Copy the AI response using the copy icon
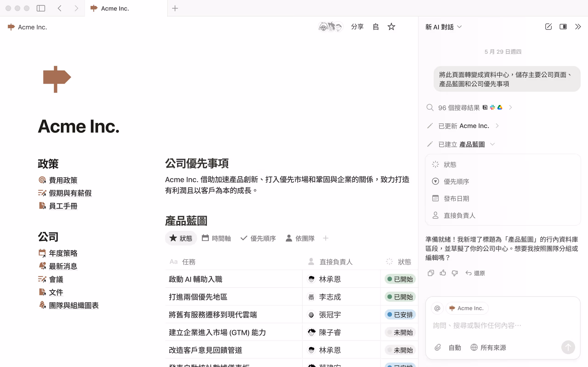Screen dimensions: 588x367 [x=431, y=273]
